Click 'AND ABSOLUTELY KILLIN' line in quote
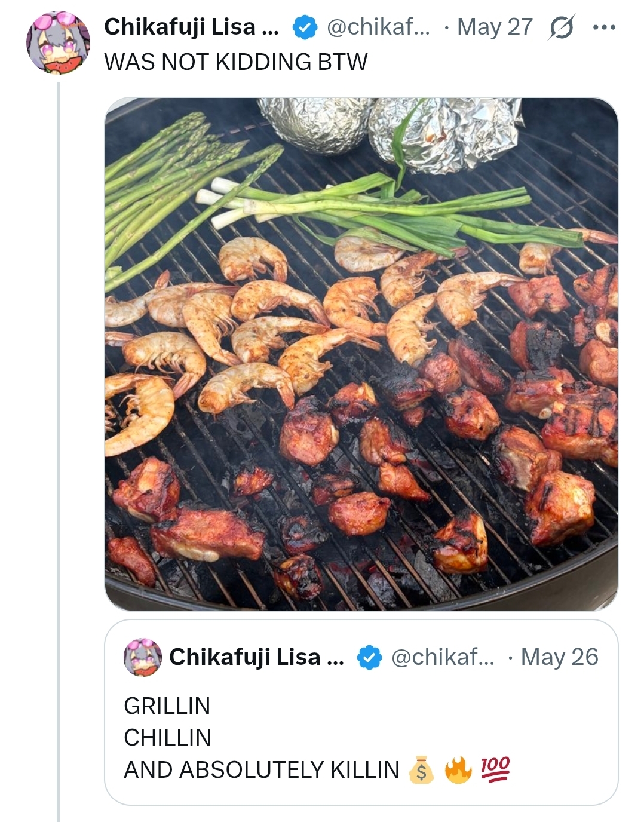This screenshot has height=822, width=644. pyautogui.click(x=261, y=769)
